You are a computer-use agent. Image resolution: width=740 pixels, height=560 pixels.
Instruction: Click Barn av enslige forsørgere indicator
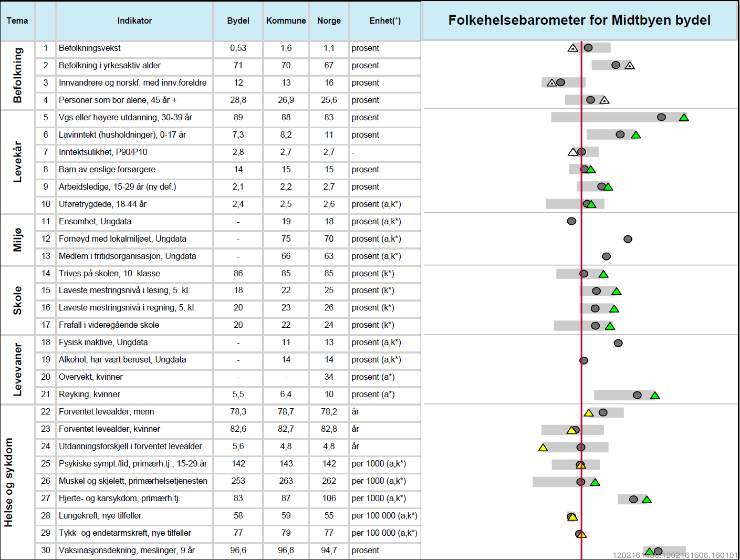[x=107, y=170]
